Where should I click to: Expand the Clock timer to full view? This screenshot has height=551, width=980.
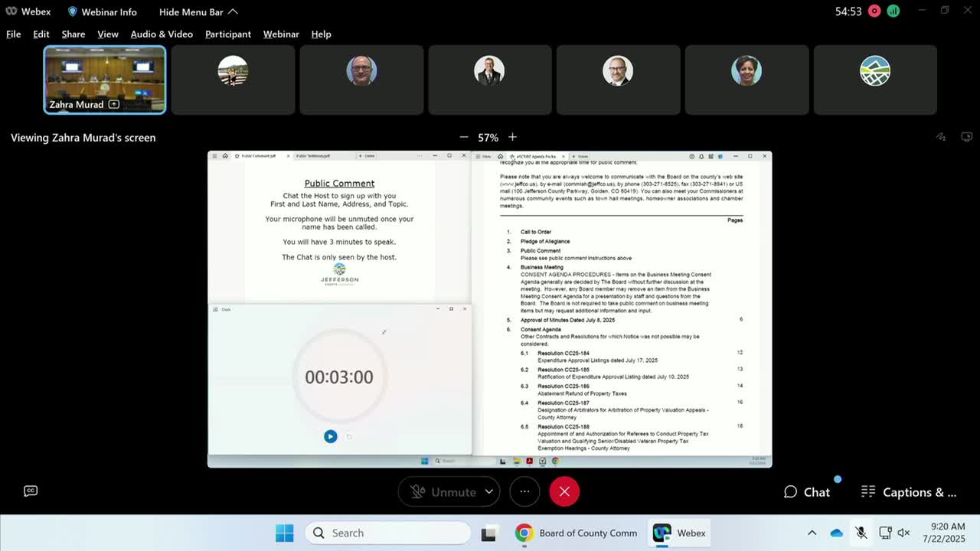(384, 332)
